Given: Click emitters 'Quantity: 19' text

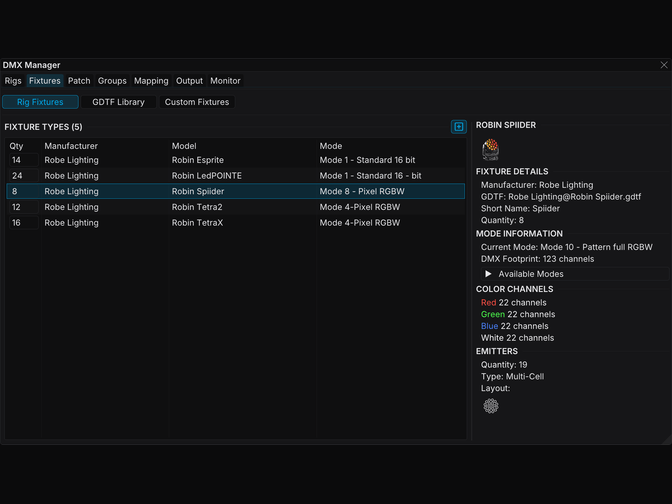Looking at the screenshot, I should [x=504, y=365].
